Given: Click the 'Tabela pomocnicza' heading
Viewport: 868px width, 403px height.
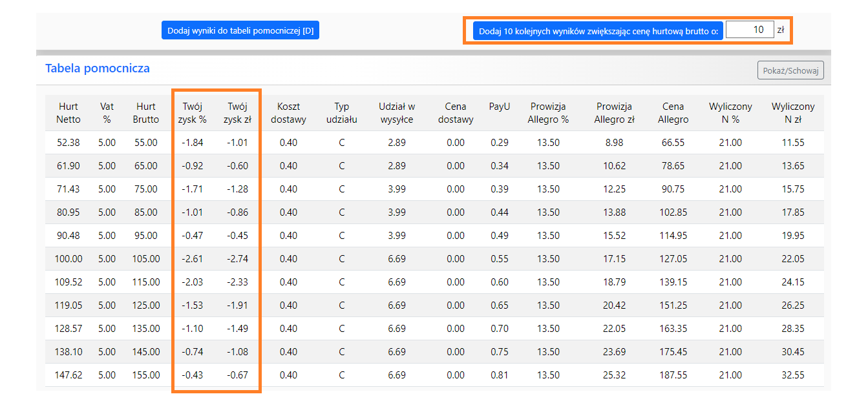Looking at the screenshot, I should [x=98, y=68].
